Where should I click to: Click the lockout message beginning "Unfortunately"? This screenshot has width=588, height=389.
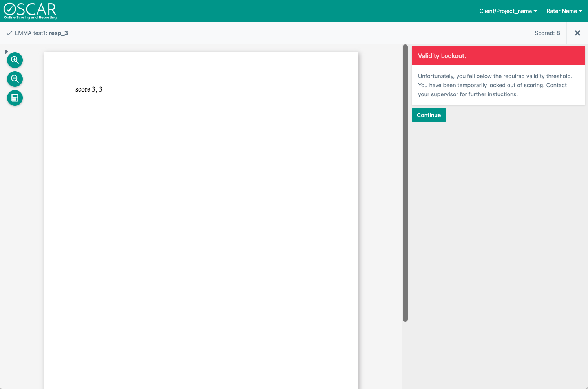pyautogui.click(x=495, y=85)
